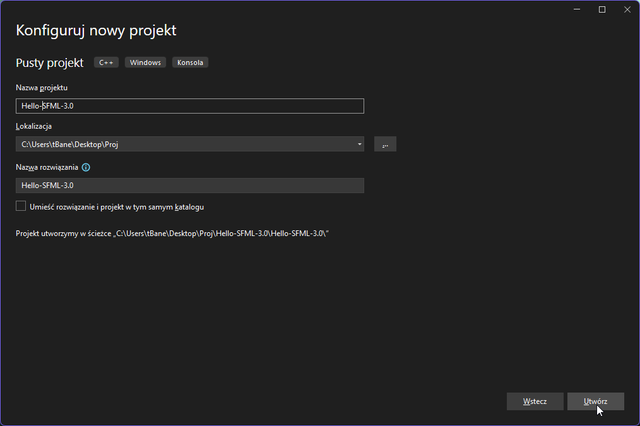Viewport: 640px width, 426px height.
Task: Click inside the Nazwa rozwiązania field
Action: pyautogui.click(x=190, y=185)
